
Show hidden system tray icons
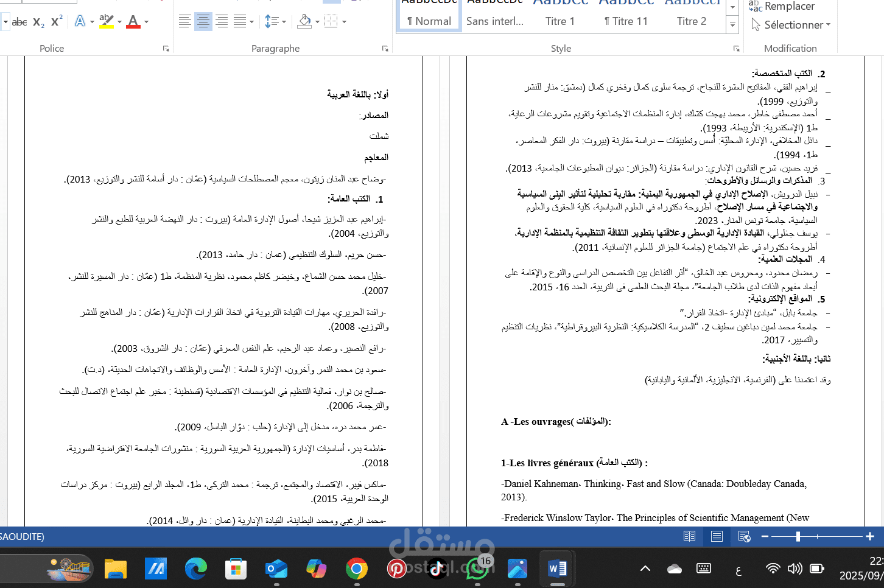(x=645, y=569)
